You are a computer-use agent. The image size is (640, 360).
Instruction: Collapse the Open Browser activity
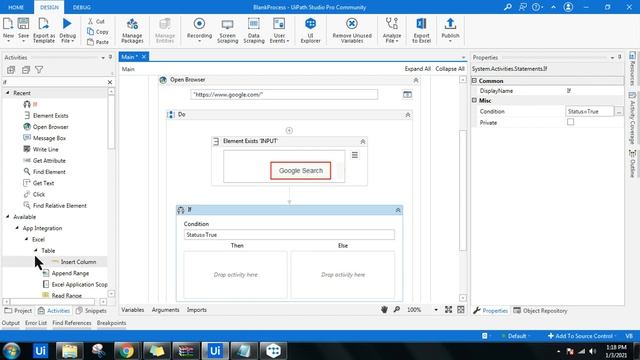pos(416,80)
